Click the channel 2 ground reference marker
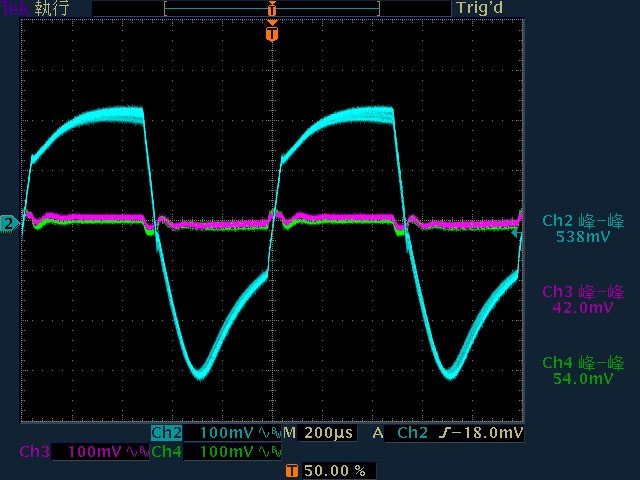This screenshot has height=480, width=640. pos(9,223)
